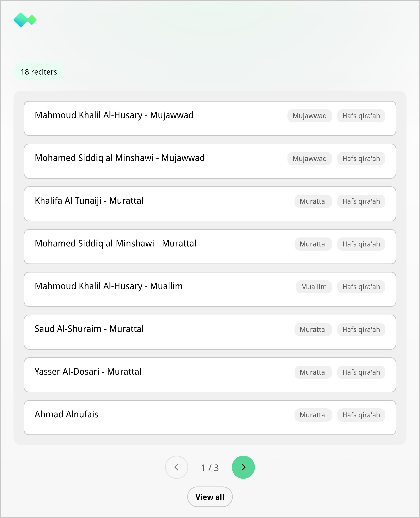The height and width of the screenshot is (518, 420).
Task: Select the Mujawwad tag on Al-Husary's card
Action: 310,116
